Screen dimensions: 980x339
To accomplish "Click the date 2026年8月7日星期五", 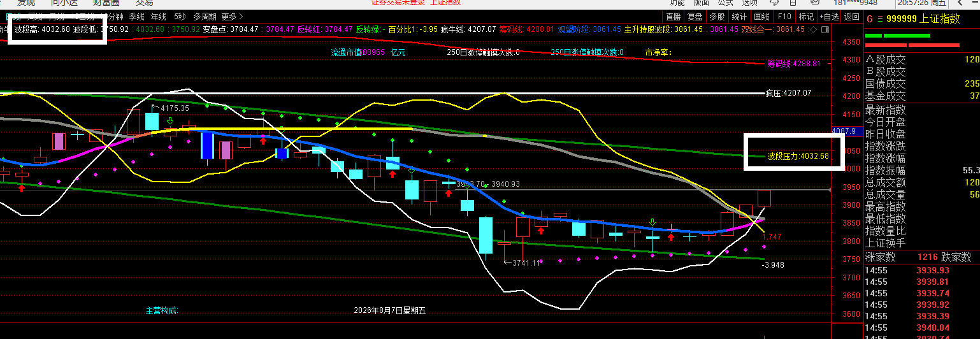I will pos(389,311).
